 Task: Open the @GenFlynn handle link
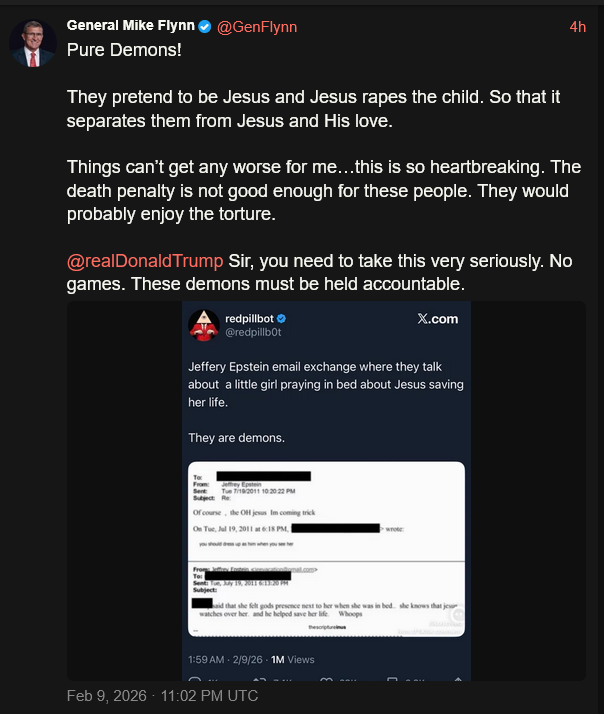click(x=257, y=27)
